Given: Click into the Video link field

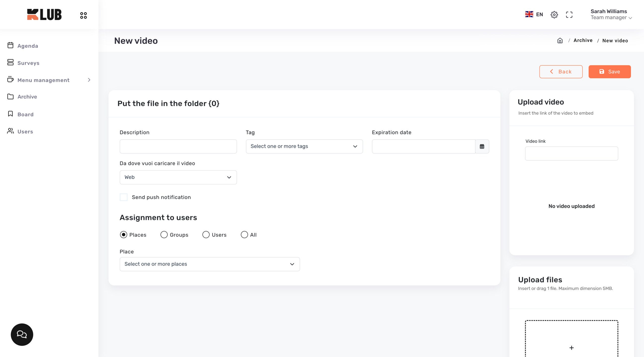Looking at the screenshot, I should point(571,153).
